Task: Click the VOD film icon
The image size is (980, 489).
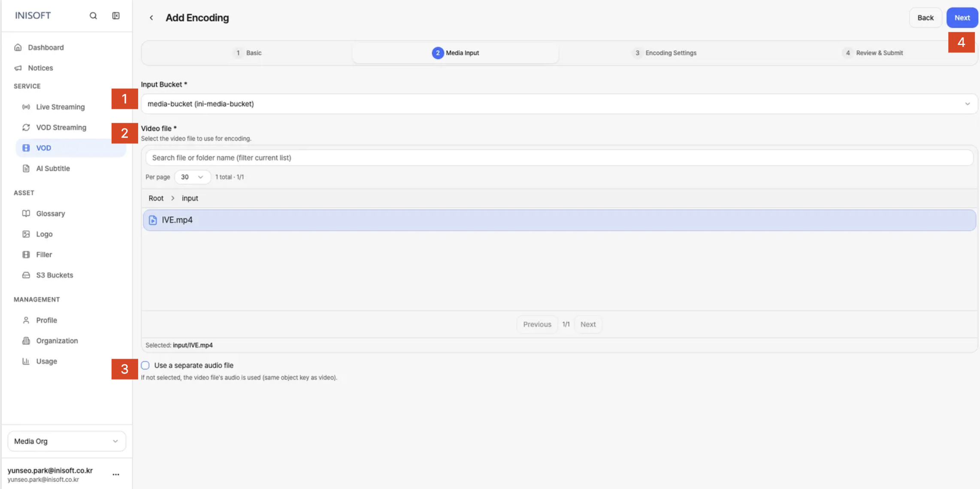Action: pos(26,148)
